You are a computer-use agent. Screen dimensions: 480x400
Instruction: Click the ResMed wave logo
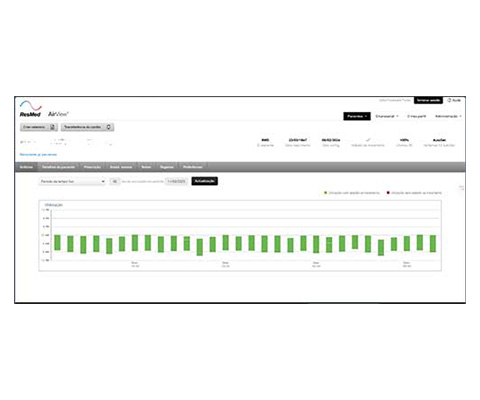click(30, 106)
